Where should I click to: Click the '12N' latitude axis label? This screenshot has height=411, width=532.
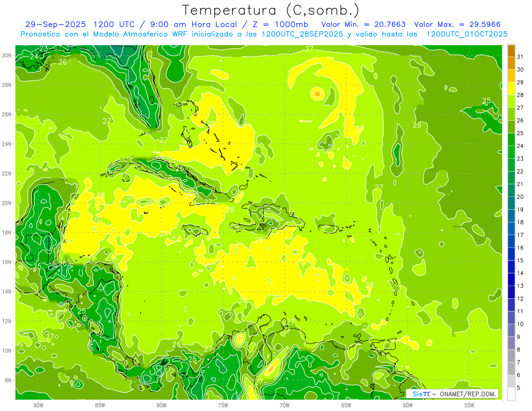coord(7,321)
